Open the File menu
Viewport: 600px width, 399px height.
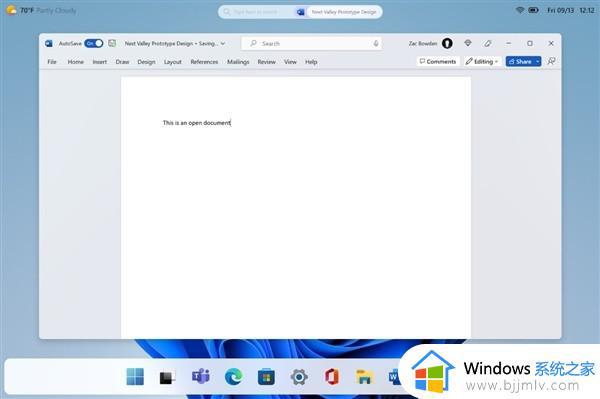[52, 62]
